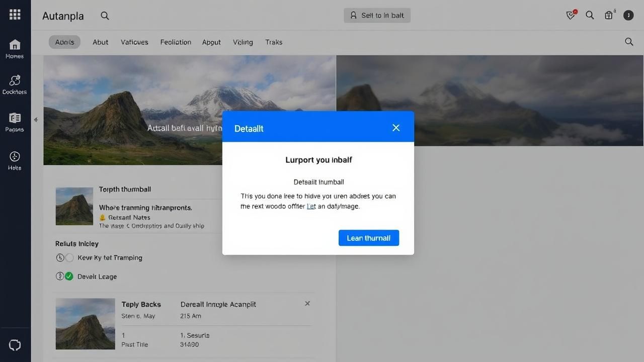
Task: Open the gift box icon in header
Action: pyautogui.click(x=609, y=15)
